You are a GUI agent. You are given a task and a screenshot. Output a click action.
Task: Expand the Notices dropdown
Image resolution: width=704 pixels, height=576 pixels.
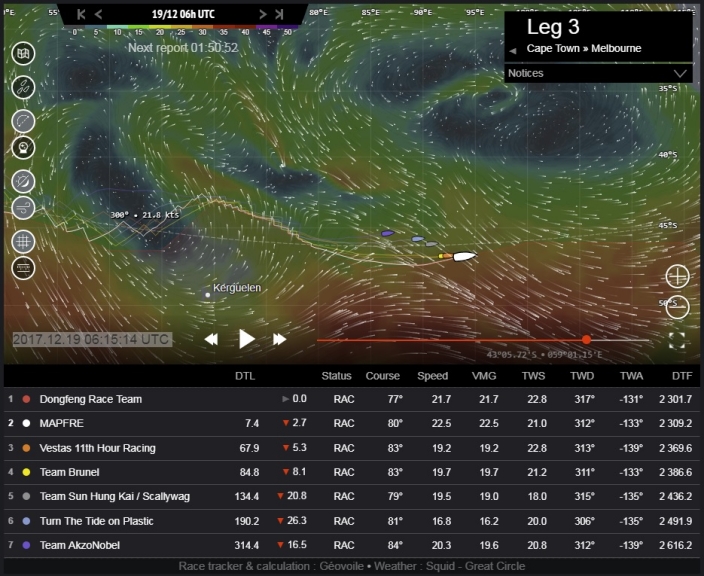point(598,73)
